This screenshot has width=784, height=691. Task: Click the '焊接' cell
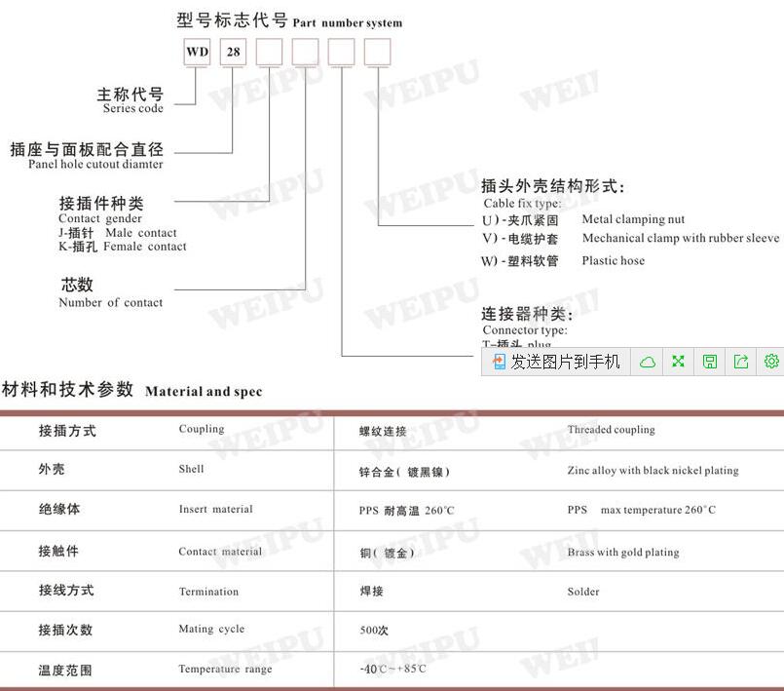click(x=371, y=592)
